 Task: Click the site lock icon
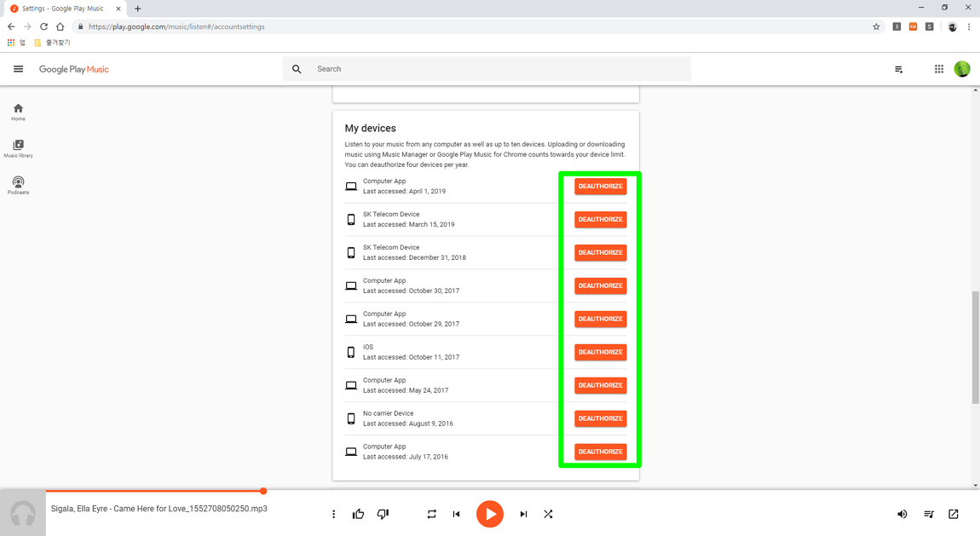click(80, 26)
